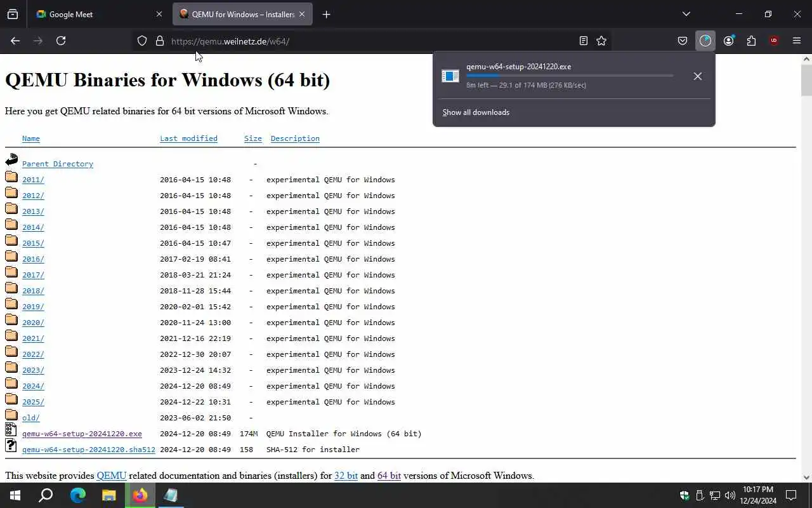Click the volume speaker tray icon
The width and height of the screenshot is (812, 508).
pyautogui.click(x=730, y=495)
